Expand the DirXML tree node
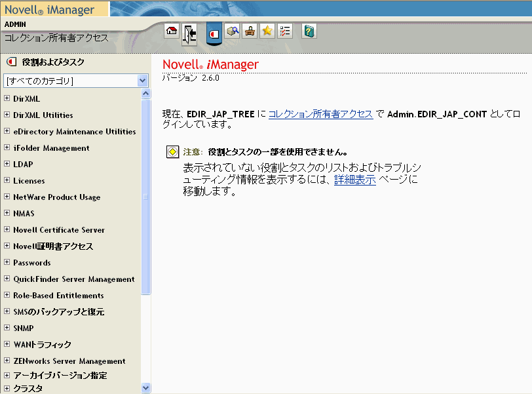 [7, 98]
